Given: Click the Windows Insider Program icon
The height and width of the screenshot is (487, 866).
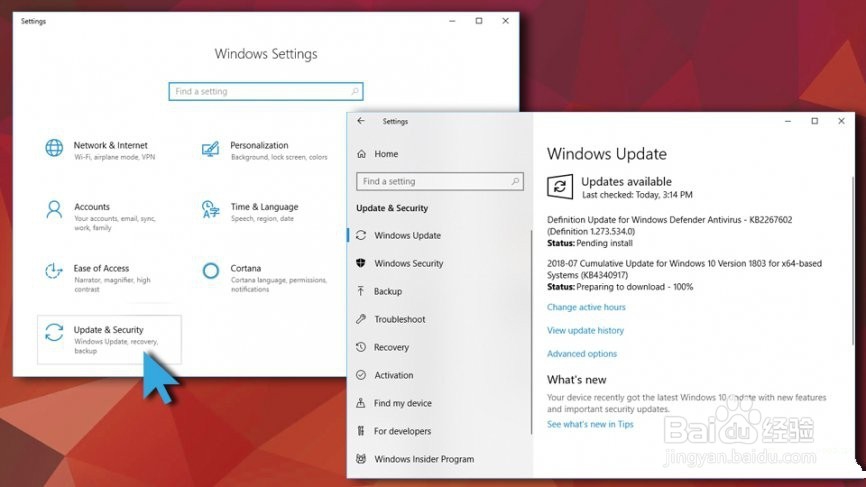Looking at the screenshot, I should 361,459.
